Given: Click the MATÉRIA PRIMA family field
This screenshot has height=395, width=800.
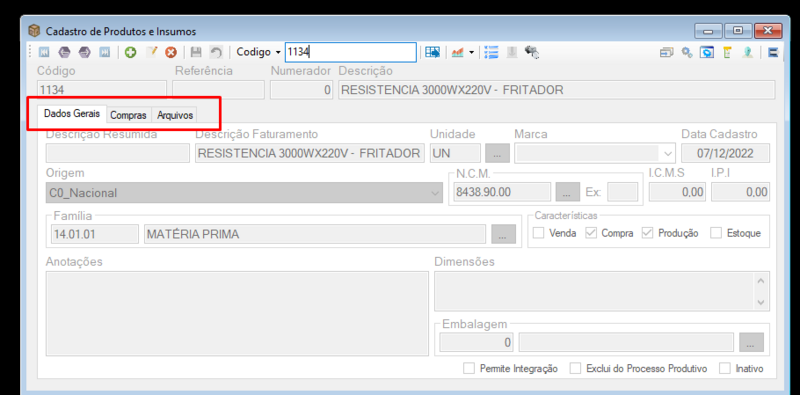Looking at the screenshot, I should point(315,234).
